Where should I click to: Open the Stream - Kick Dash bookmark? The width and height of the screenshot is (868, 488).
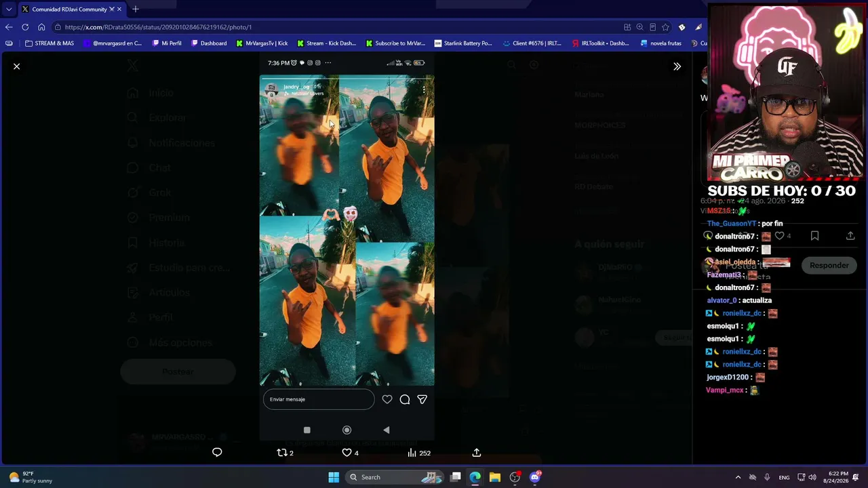tap(326, 43)
